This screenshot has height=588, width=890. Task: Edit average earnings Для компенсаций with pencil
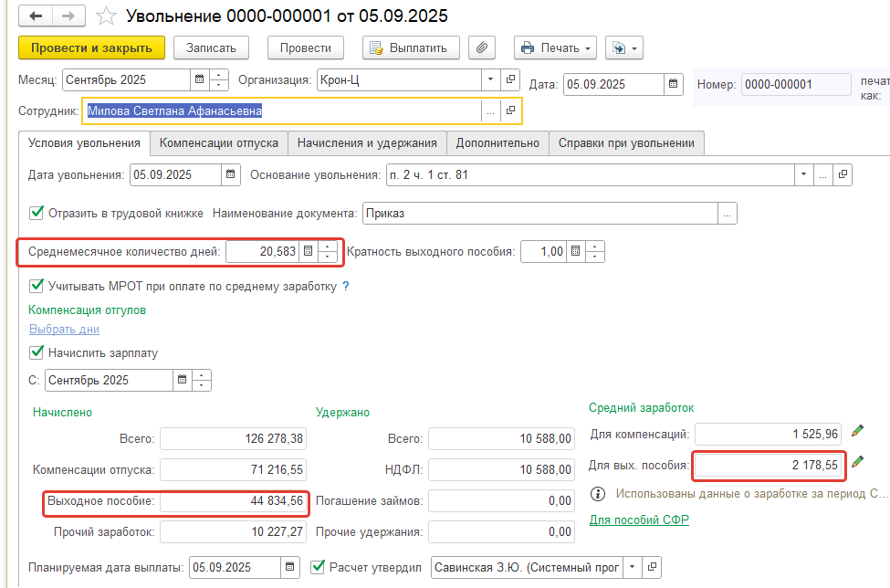pyautogui.click(x=856, y=432)
